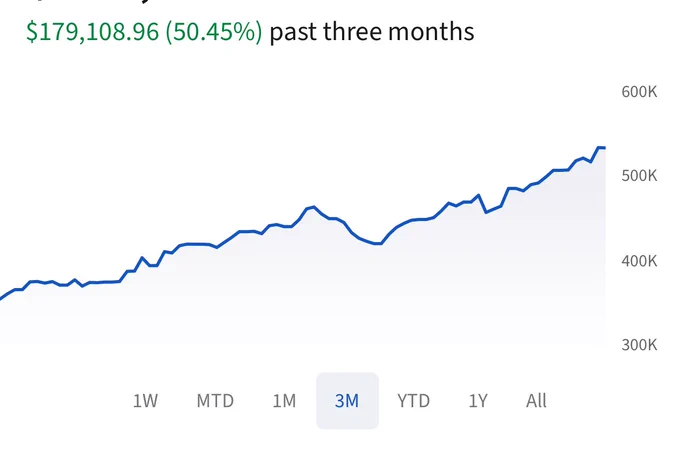Click the highlighted 3M tab
Viewport: 680px width, 471px height.
click(x=347, y=401)
